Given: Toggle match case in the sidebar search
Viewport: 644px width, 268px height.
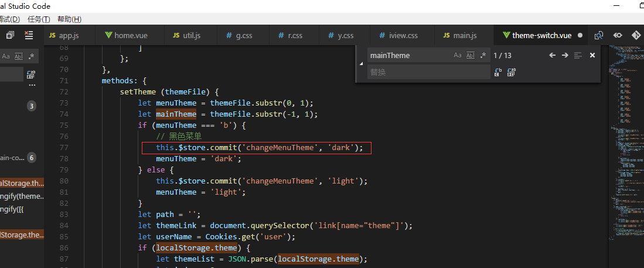Looking at the screenshot, I should click(6, 56).
